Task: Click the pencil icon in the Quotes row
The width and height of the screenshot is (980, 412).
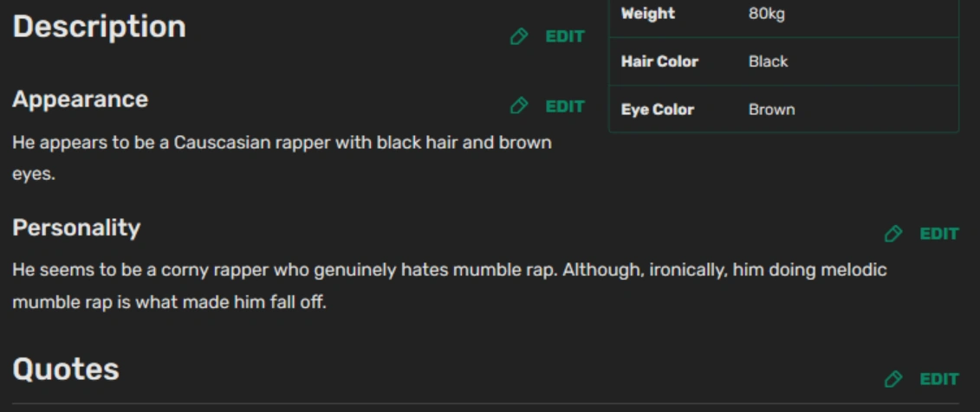Action: pyautogui.click(x=893, y=379)
